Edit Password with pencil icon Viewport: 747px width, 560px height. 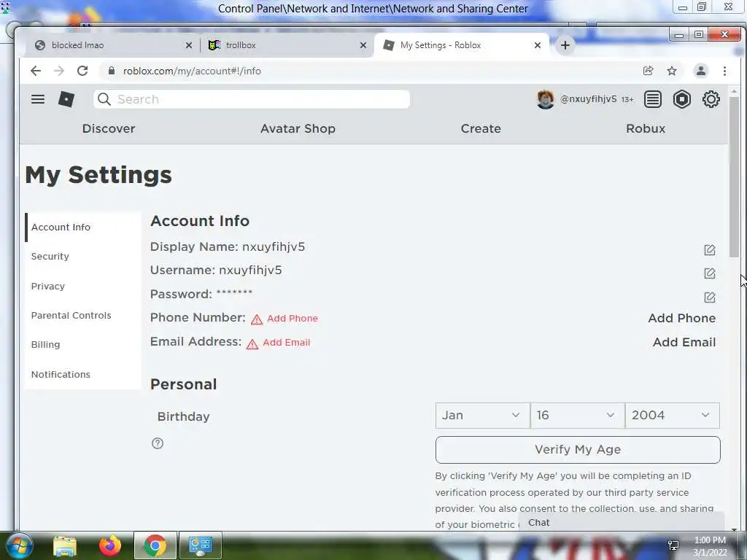709,297
